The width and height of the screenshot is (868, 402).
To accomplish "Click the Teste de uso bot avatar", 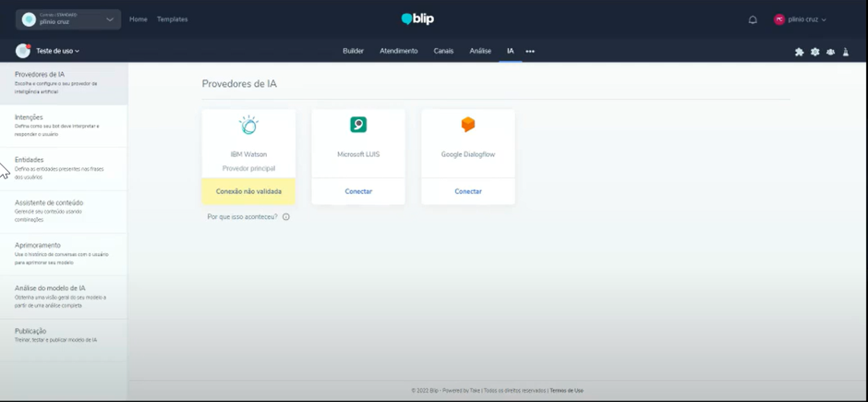I will pyautogui.click(x=23, y=51).
